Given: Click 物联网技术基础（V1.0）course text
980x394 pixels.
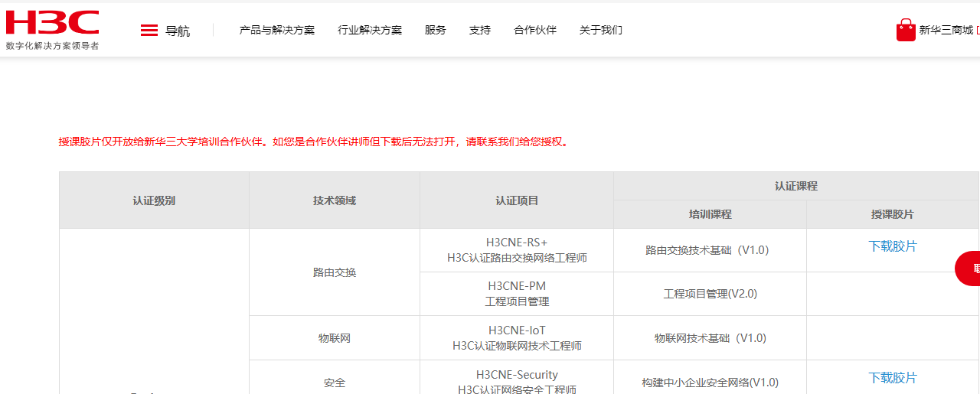Looking at the screenshot, I should click(710, 338).
